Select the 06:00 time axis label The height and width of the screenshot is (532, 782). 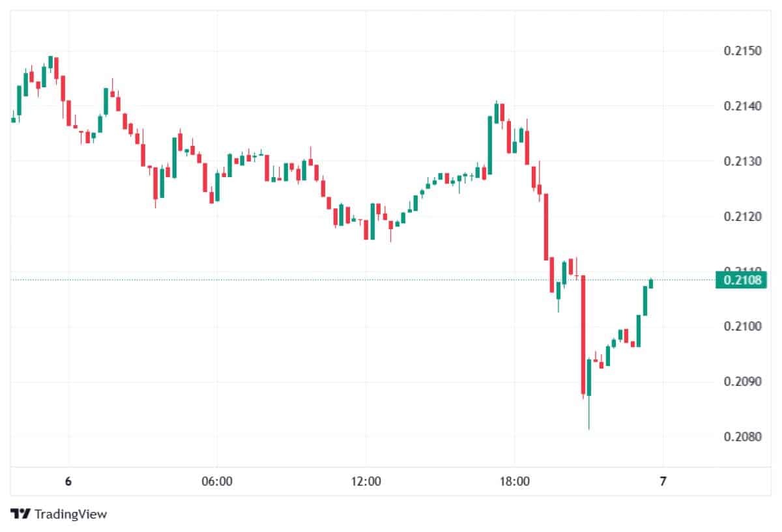[217, 481]
